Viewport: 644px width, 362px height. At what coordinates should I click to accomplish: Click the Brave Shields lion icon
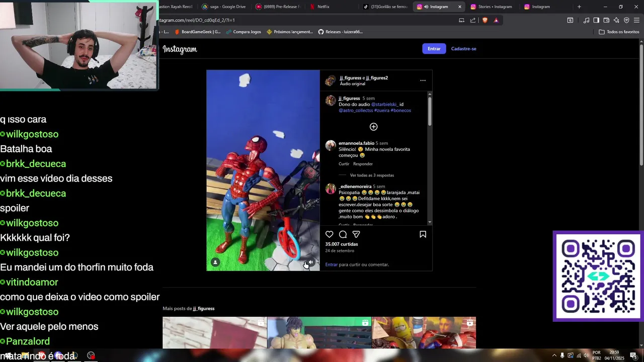tap(485, 20)
